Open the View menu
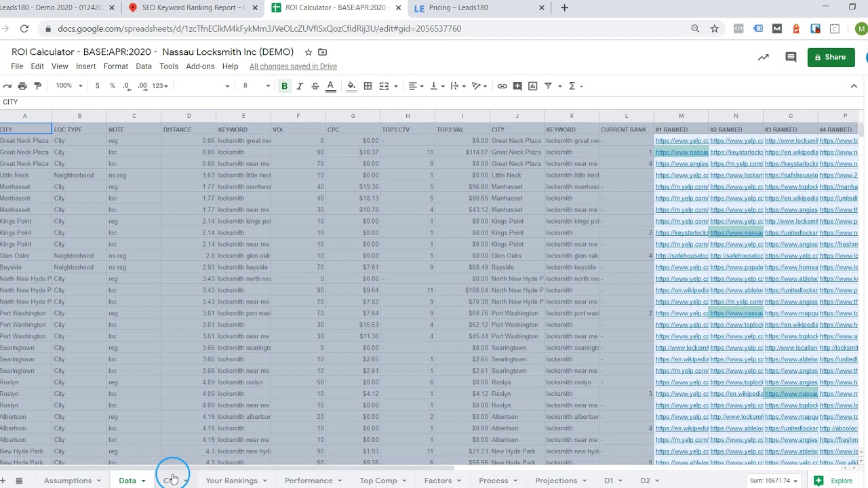The image size is (868, 488). [x=60, y=66]
